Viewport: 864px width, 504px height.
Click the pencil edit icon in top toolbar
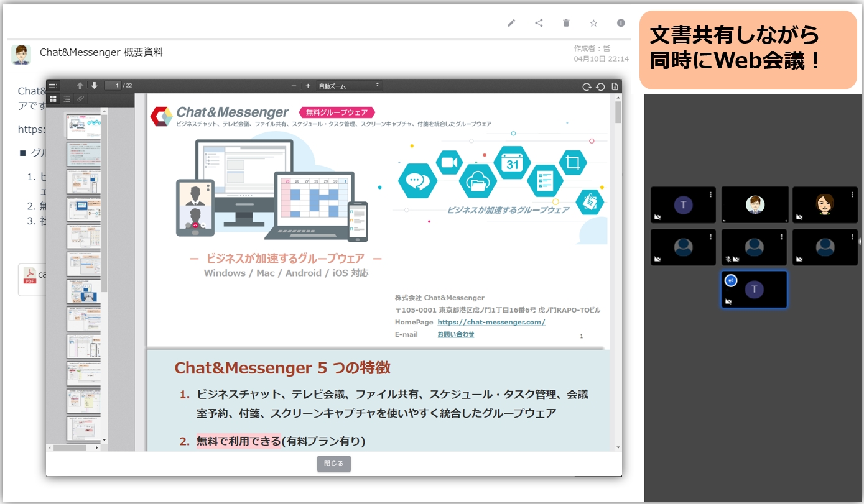click(x=511, y=23)
